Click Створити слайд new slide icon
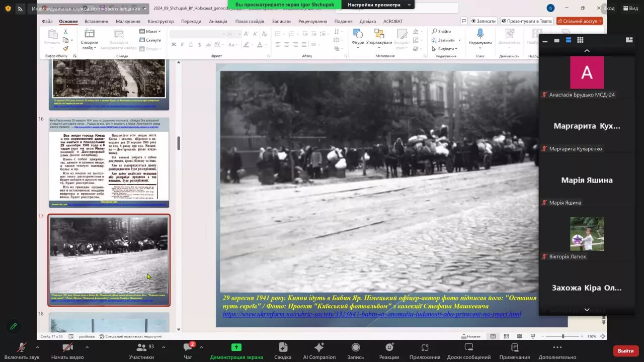This screenshot has width=644, height=362. (90, 34)
